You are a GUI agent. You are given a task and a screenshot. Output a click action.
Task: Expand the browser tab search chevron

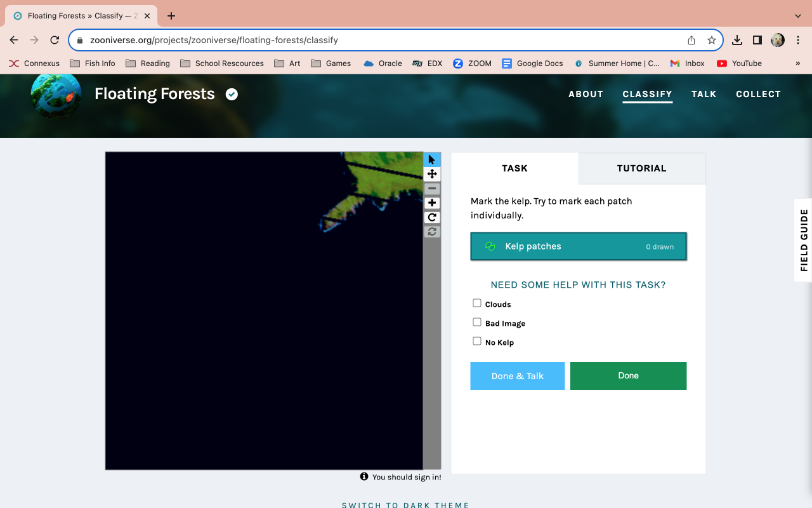coord(798,16)
